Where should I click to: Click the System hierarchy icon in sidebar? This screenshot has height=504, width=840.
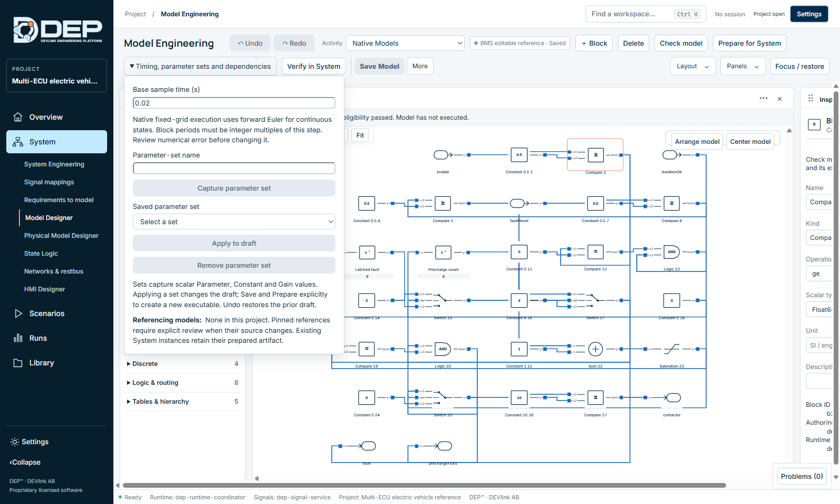tap(18, 142)
